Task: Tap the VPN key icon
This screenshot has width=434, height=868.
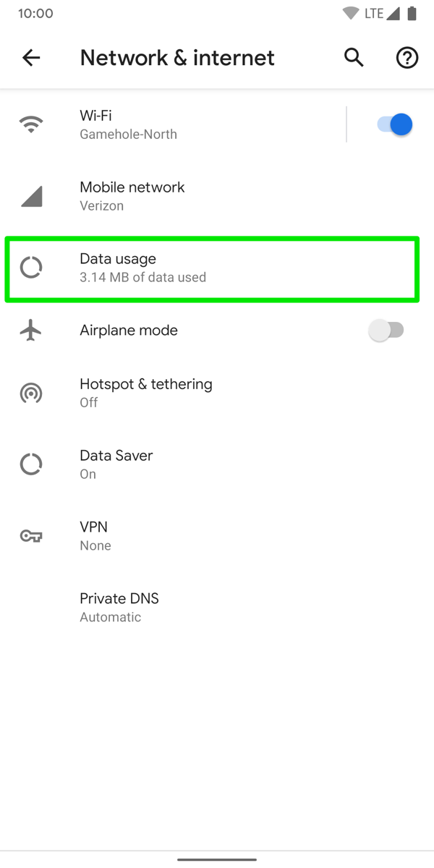Action: coord(30,536)
